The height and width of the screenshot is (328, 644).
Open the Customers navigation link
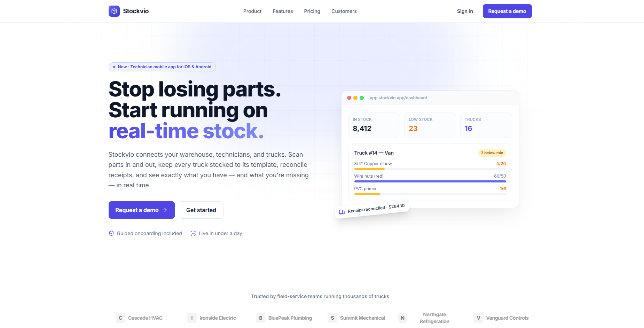click(x=344, y=11)
